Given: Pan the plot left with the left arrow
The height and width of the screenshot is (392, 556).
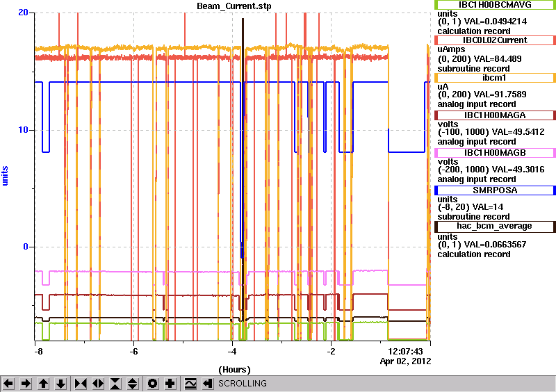Looking at the screenshot, I should 8,384.
